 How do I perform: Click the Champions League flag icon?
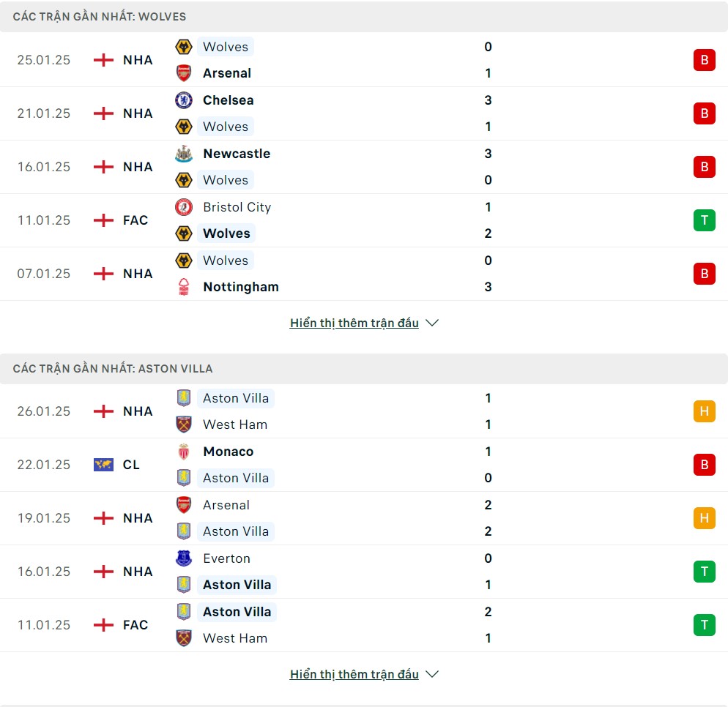(x=103, y=464)
